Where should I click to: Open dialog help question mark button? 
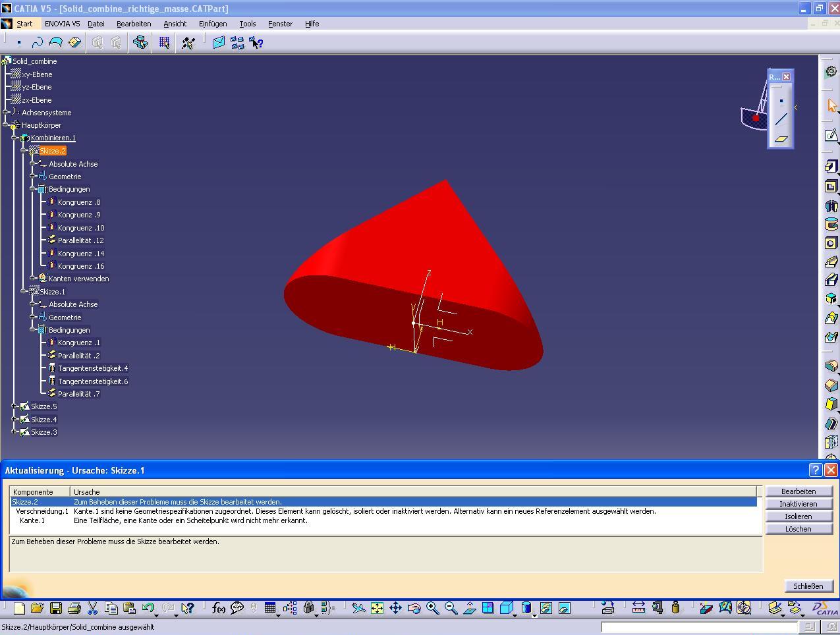[816, 470]
